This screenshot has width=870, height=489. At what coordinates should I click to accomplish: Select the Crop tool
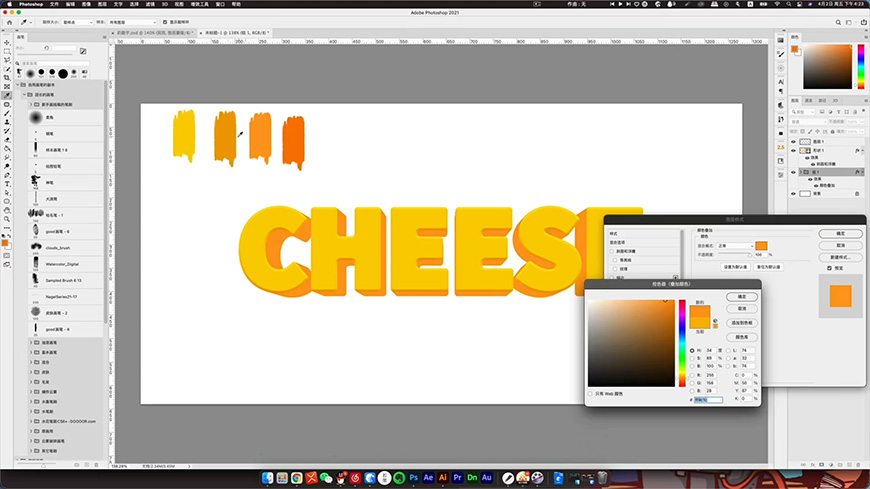[7, 77]
